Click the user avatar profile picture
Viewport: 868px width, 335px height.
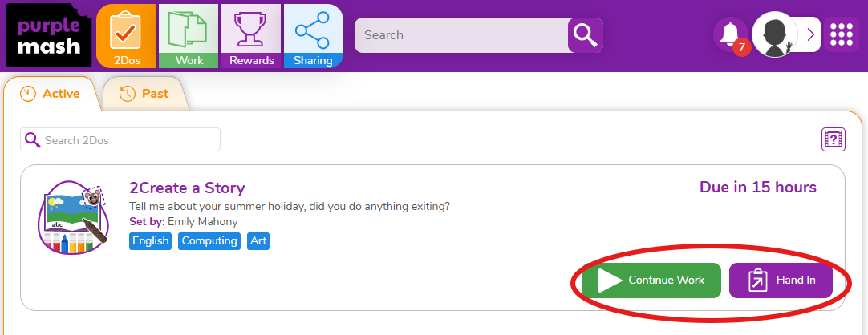pyautogui.click(x=775, y=34)
